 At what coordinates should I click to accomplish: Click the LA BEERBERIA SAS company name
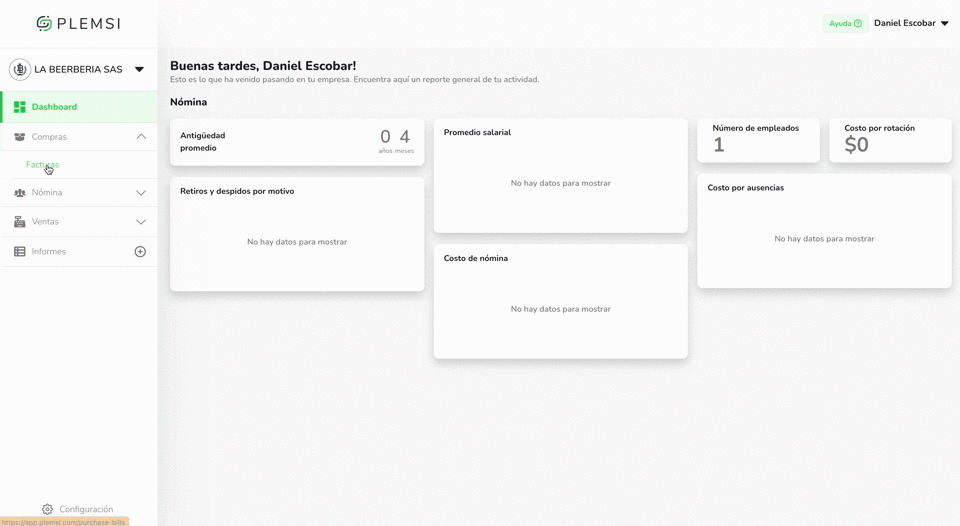pyautogui.click(x=78, y=69)
